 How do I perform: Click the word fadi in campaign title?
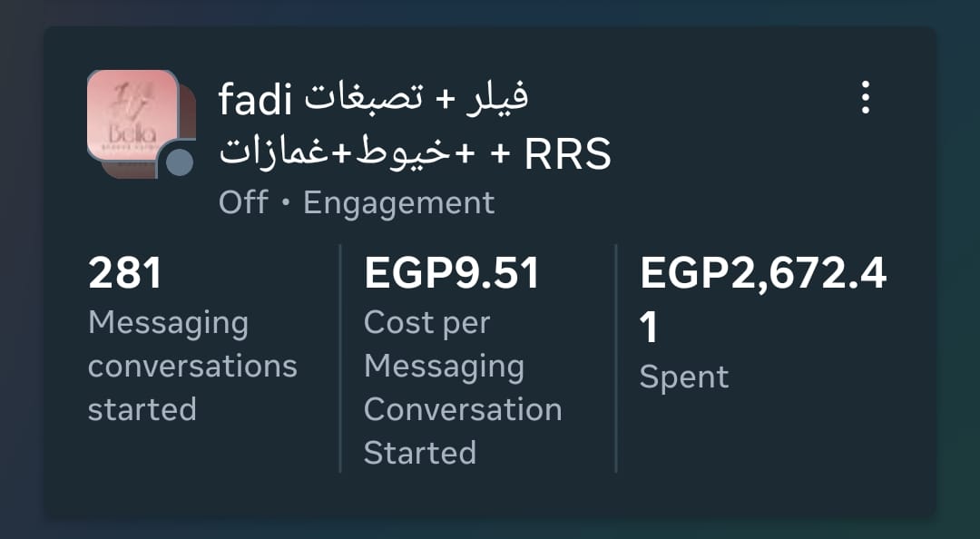tap(256, 100)
